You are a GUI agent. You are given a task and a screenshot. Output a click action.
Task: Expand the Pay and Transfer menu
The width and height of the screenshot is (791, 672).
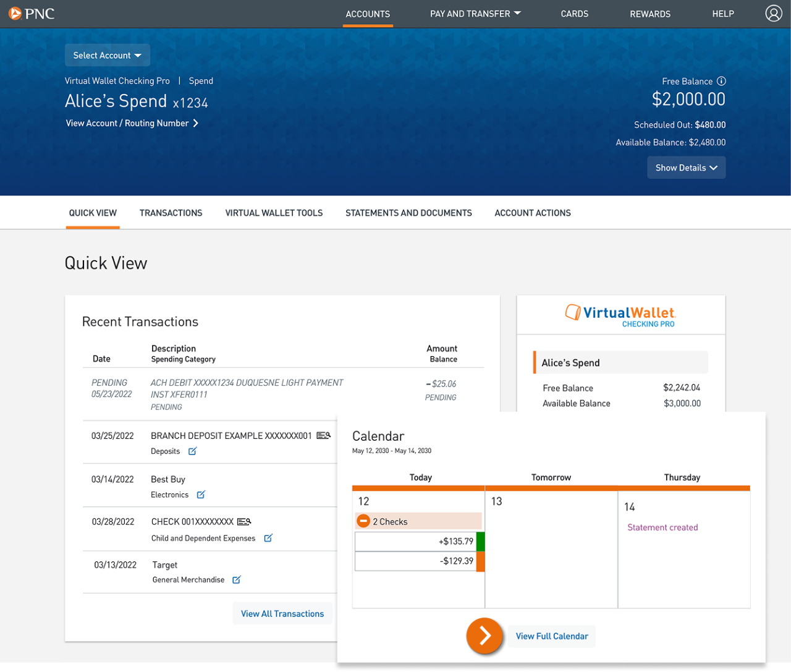click(475, 13)
